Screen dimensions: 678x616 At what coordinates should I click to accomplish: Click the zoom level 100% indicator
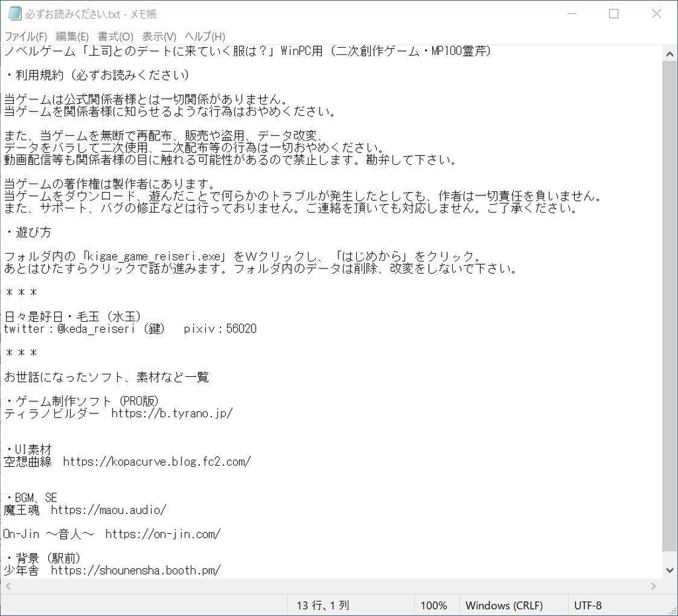point(434,605)
